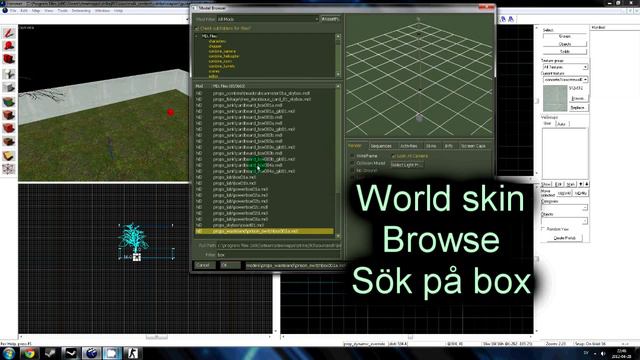
Task: Toggle Look At Camera checkbox
Action: 393,156
